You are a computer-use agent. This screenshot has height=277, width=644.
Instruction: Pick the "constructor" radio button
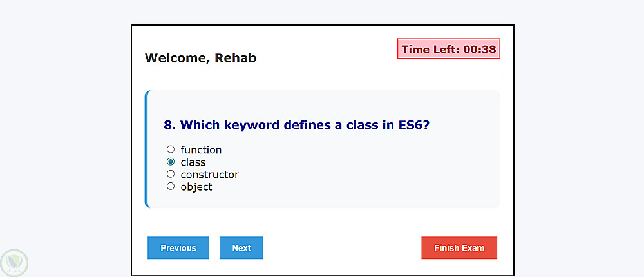(171, 174)
